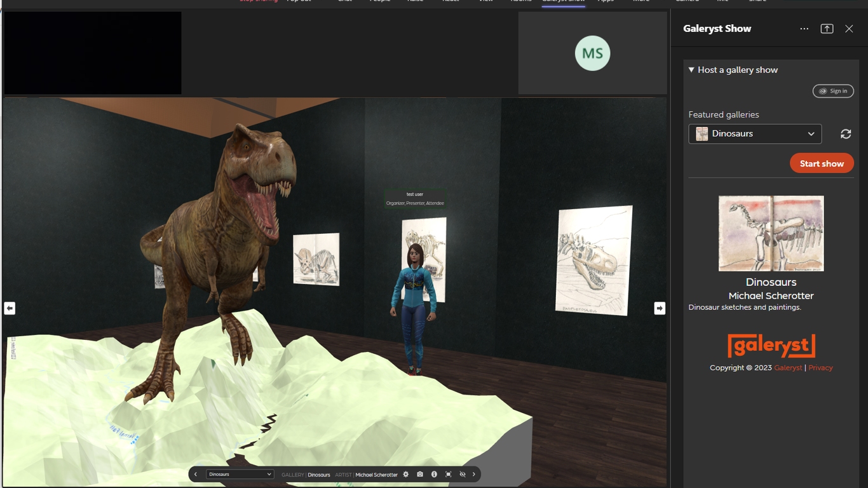Open the gallery settings gear
The image size is (868, 488).
tap(406, 474)
